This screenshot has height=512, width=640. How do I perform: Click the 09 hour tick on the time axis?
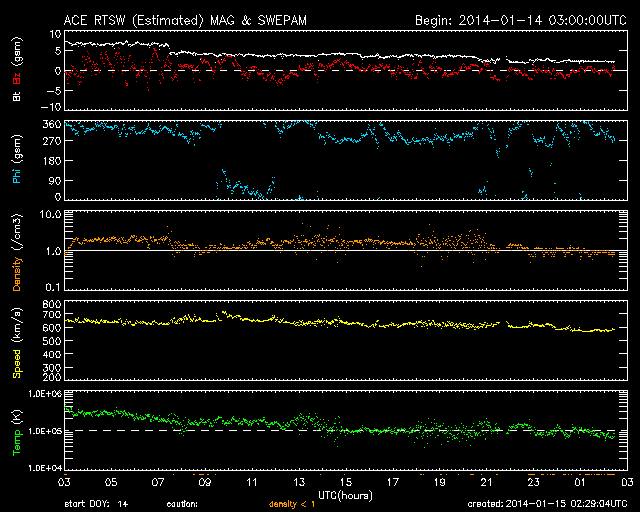(x=205, y=483)
